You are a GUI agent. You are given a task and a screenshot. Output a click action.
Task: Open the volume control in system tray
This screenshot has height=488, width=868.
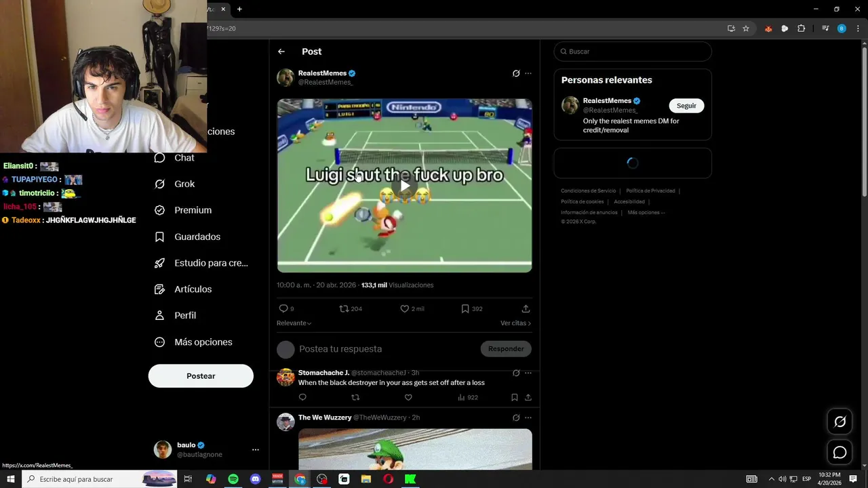coord(782,479)
